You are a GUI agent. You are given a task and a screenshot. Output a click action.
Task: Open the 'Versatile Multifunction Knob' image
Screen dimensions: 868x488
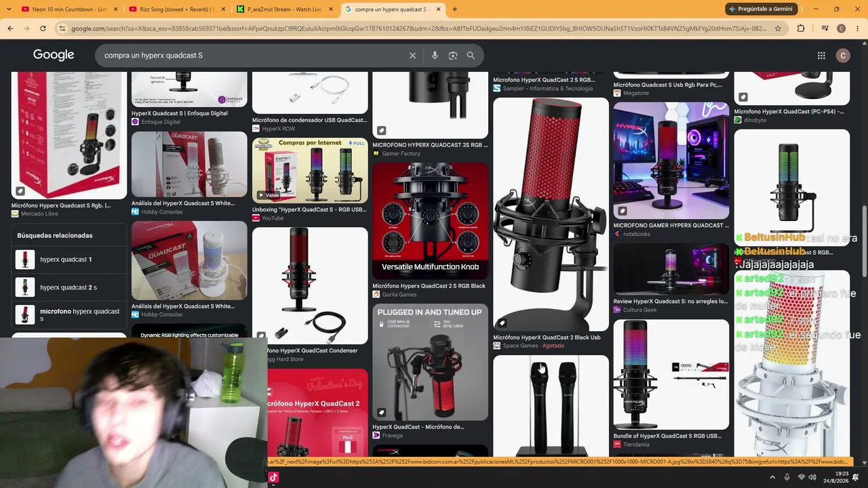pos(430,221)
